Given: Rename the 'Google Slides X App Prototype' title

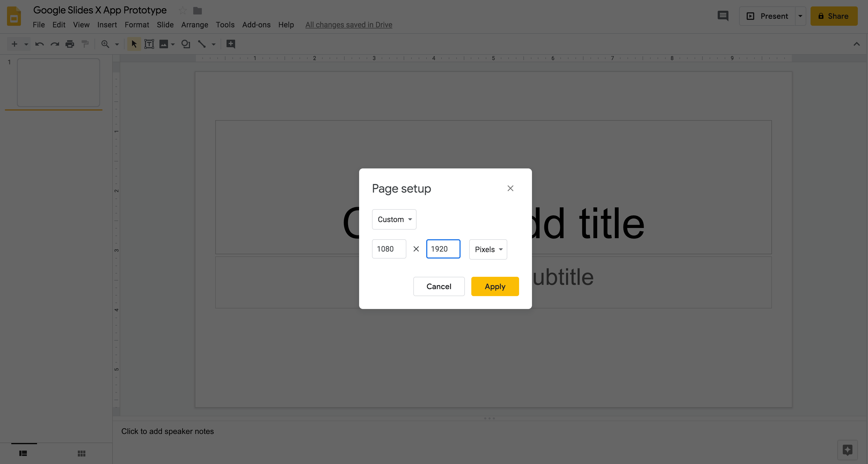Looking at the screenshot, I should pyautogui.click(x=100, y=10).
